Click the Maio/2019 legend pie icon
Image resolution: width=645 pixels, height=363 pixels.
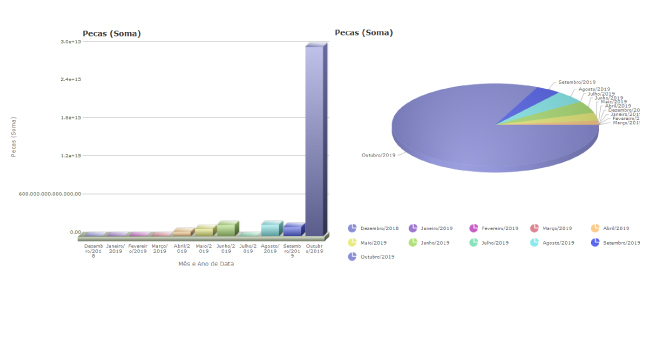coord(352,242)
